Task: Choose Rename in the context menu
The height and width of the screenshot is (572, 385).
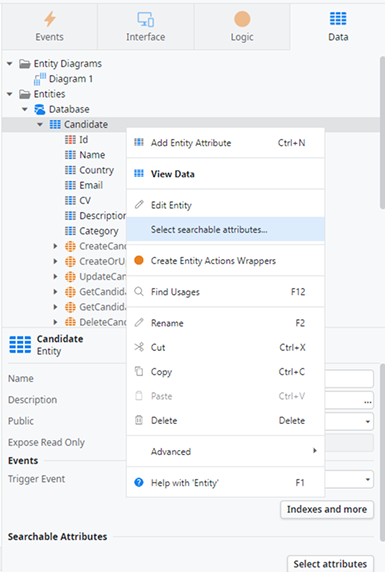Action: click(226, 323)
